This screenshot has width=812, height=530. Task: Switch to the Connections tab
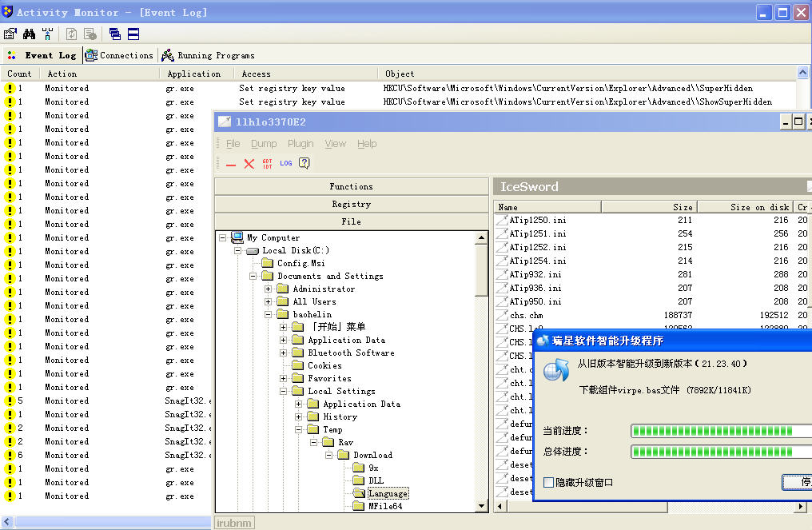119,55
